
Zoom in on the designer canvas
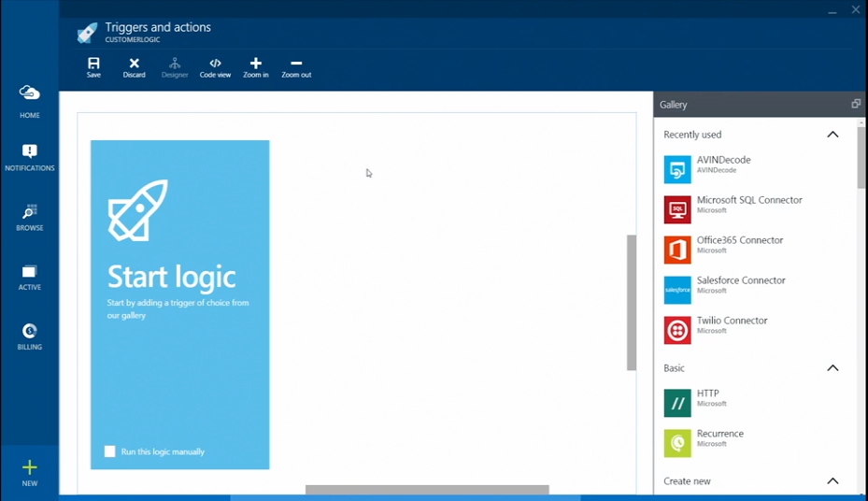click(256, 67)
